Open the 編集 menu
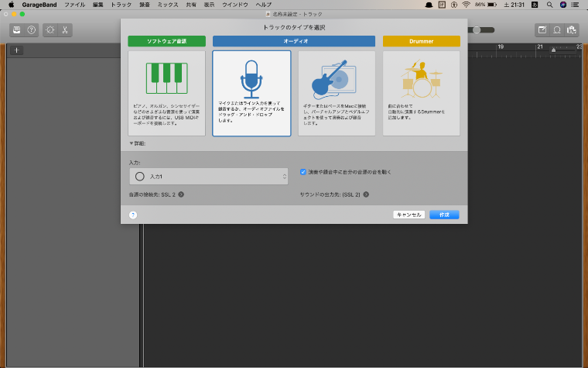This screenshot has height=368, width=588. pyautogui.click(x=98, y=5)
